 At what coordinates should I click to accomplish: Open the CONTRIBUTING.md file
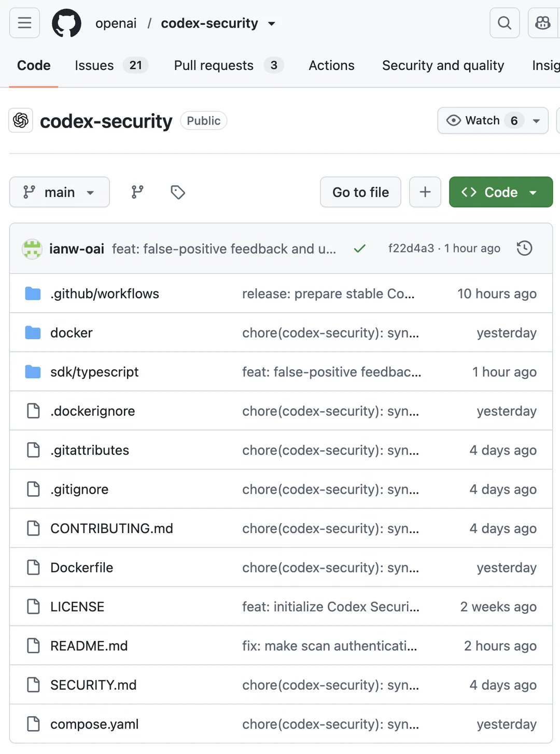click(111, 528)
